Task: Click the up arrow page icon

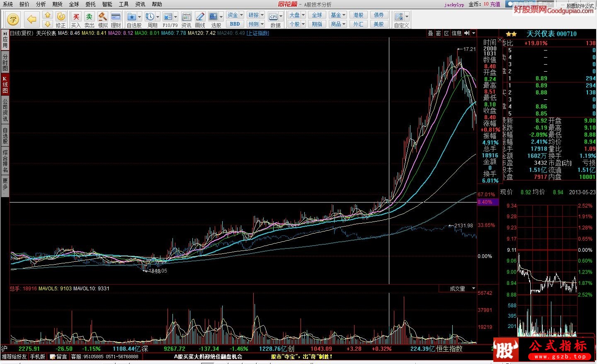Action: [48, 15]
